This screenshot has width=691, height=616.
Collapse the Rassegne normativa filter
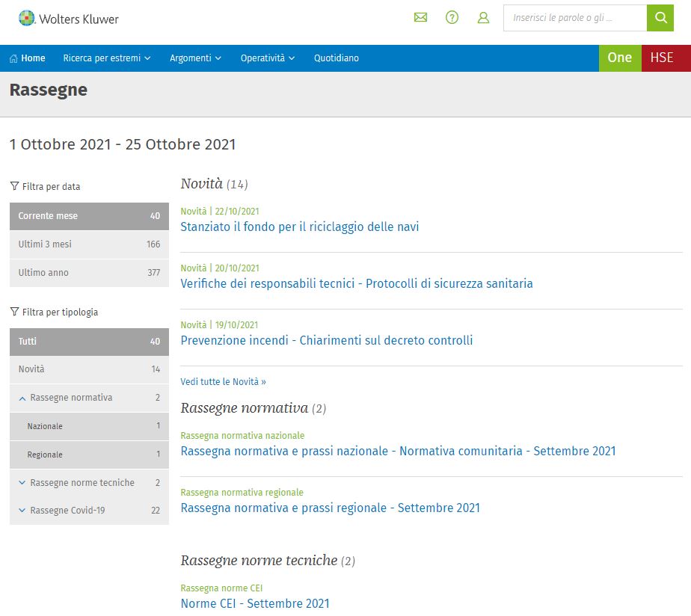pyautogui.click(x=22, y=398)
